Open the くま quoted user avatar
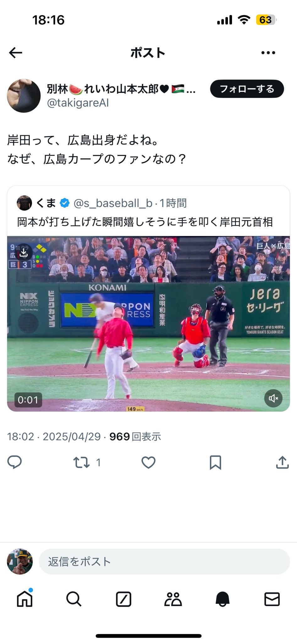This screenshot has height=644, width=297. tap(24, 203)
